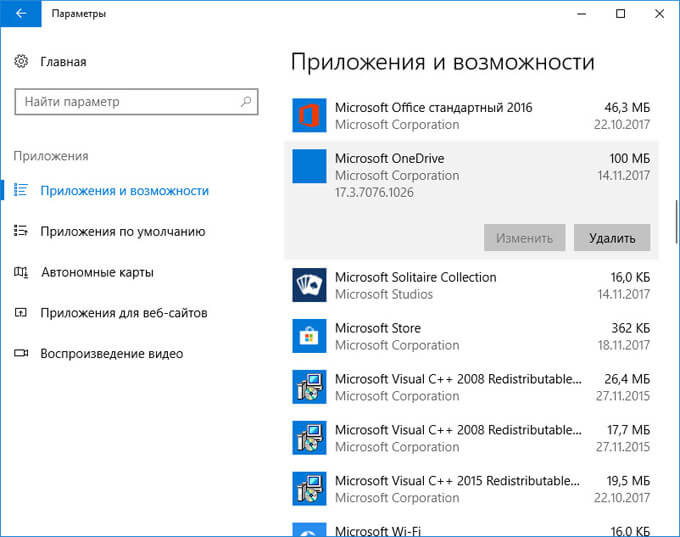Click the Microsoft OneDrive app icon

(x=309, y=167)
